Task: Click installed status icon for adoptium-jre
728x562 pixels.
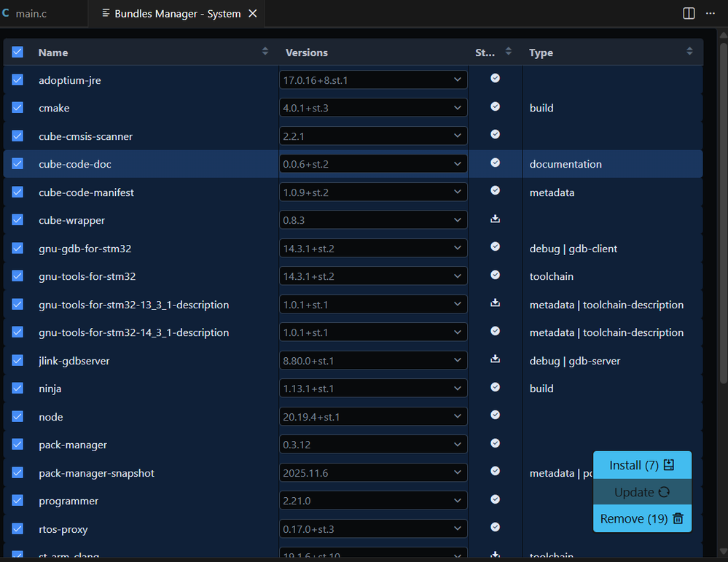Action: pyautogui.click(x=495, y=78)
